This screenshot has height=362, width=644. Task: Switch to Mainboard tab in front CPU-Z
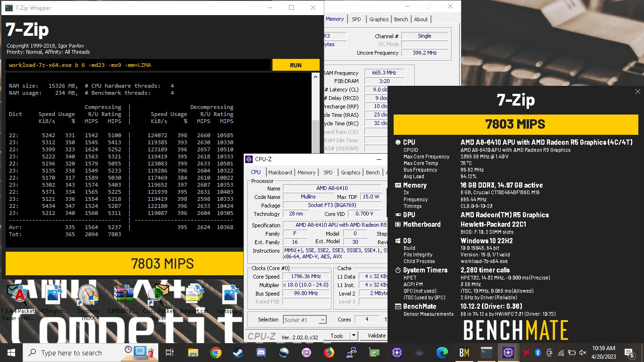click(280, 173)
